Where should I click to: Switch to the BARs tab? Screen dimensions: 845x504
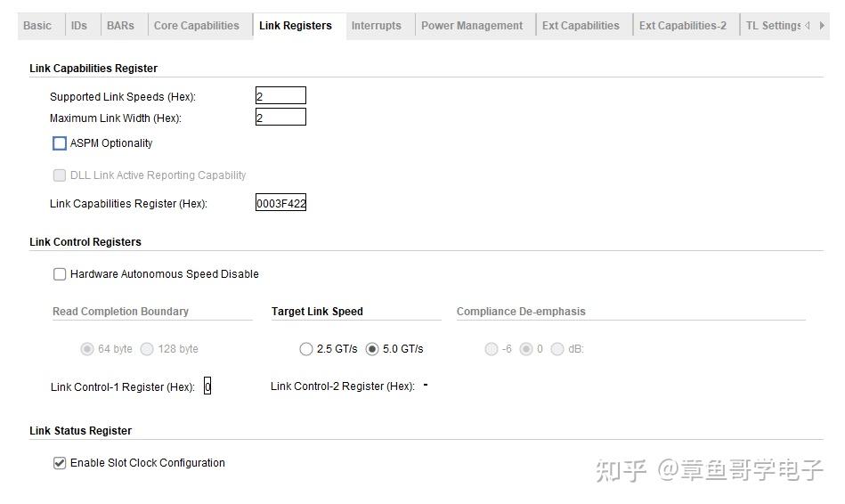[x=120, y=26]
